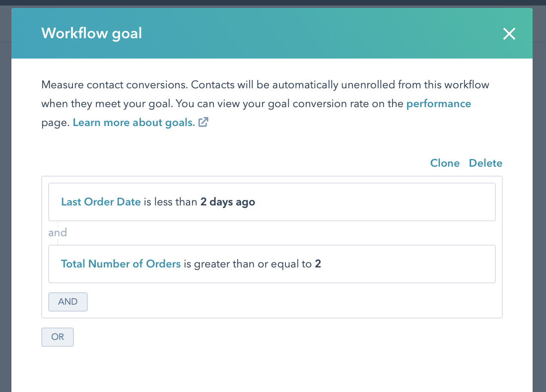Delete the goal filter group
Image resolution: width=546 pixels, height=392 pixels.
485,163
